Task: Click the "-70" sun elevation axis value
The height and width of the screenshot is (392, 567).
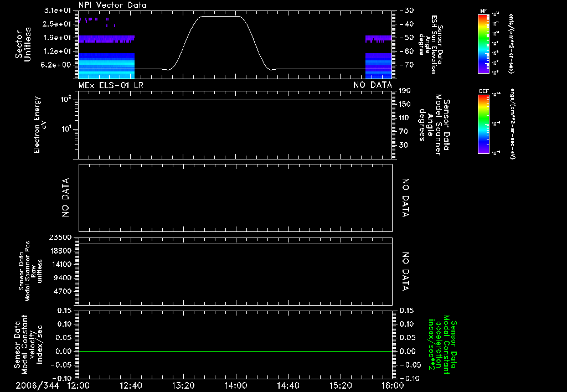Action: point(407,65)
